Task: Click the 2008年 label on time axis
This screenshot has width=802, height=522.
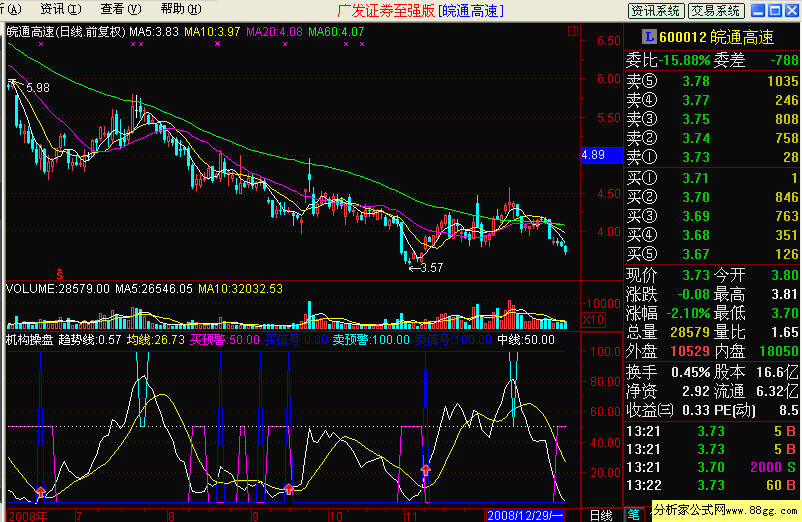Action: tap(28, 515)
